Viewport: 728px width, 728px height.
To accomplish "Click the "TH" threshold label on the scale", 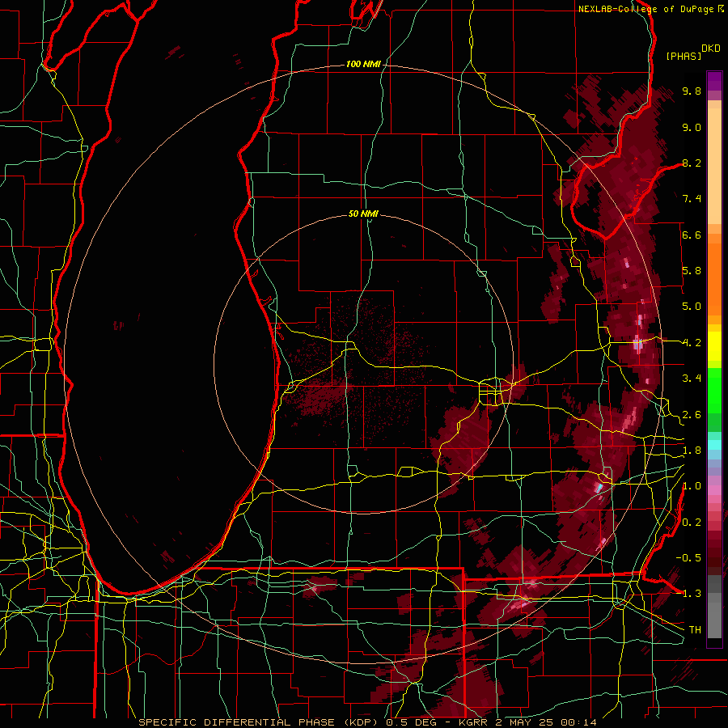I will 695,630.
